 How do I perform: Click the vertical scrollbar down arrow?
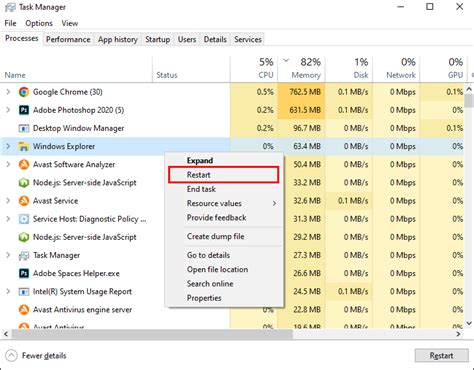pos(469,323)
